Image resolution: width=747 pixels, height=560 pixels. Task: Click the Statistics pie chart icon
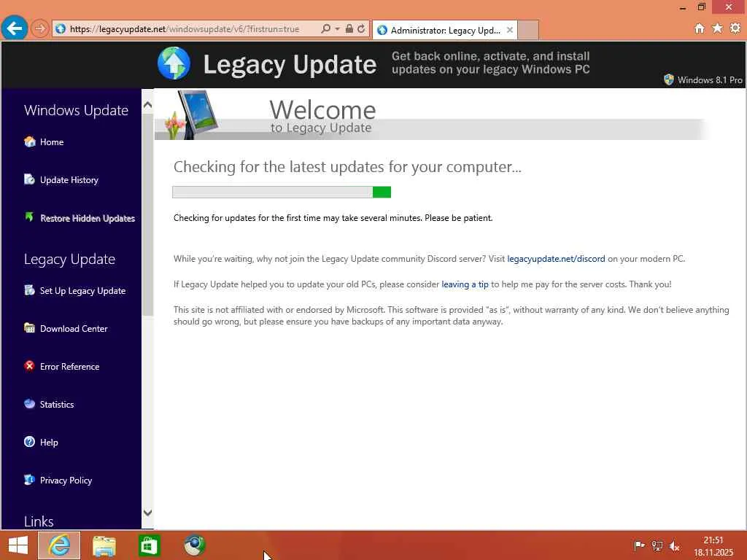(x=29, y=403)
